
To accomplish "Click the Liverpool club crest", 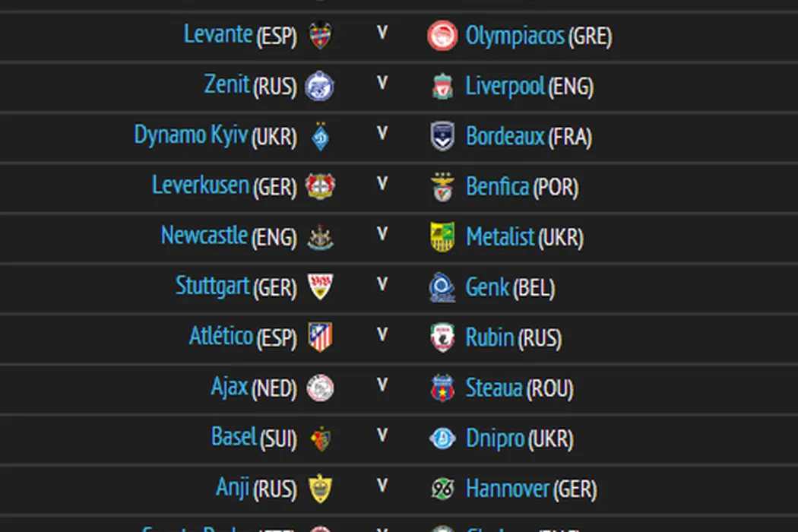I will [442, 86].
